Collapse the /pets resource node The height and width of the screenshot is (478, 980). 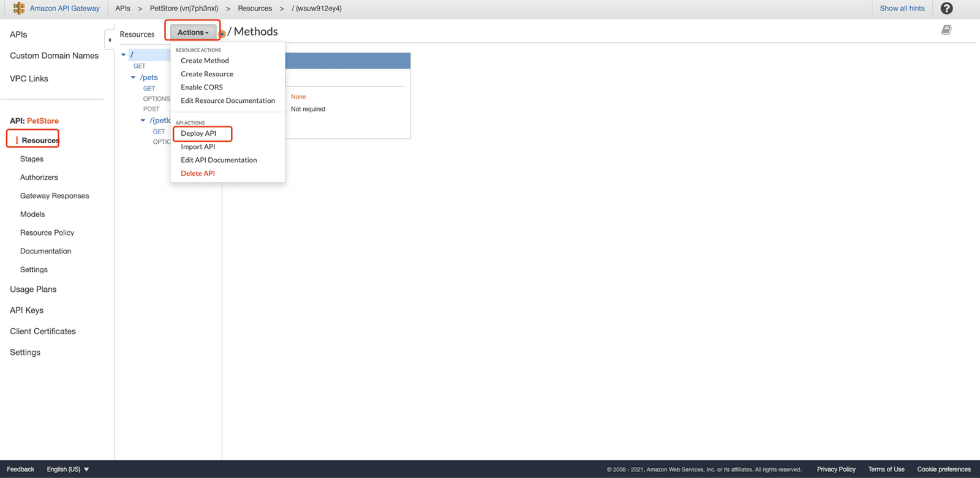click(134, 78)
